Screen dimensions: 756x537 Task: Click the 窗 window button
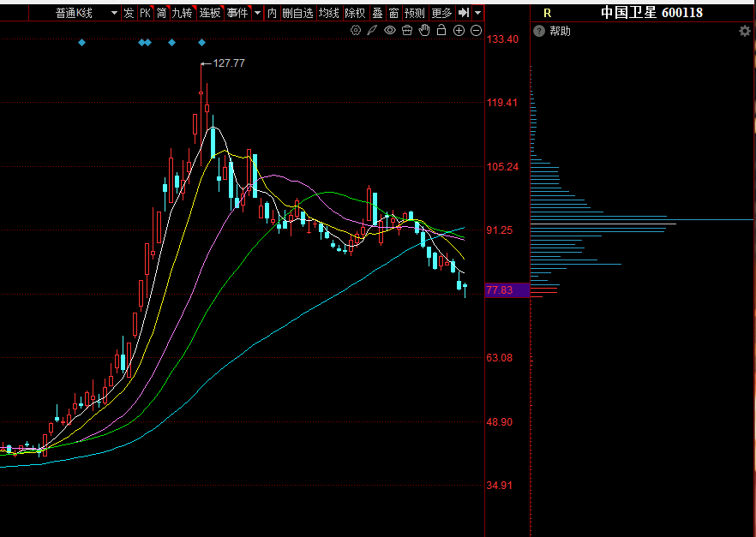click(394, 13)
